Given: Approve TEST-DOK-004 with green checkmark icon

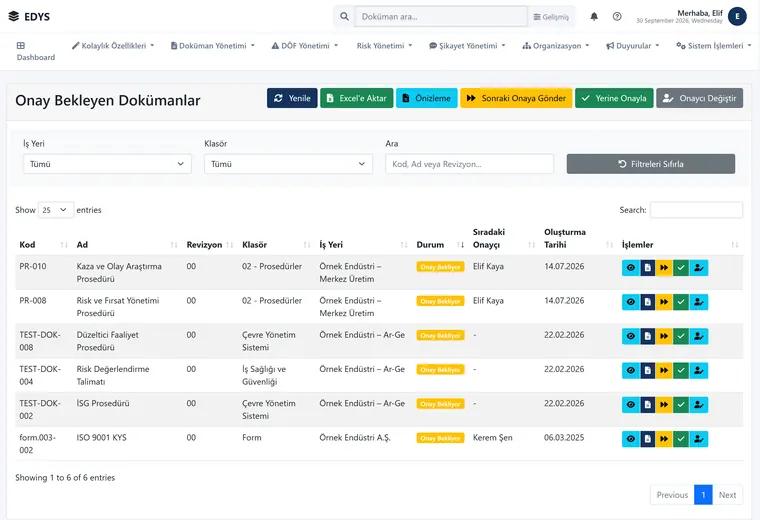Looking at the screenshot, I should (681, 371).
